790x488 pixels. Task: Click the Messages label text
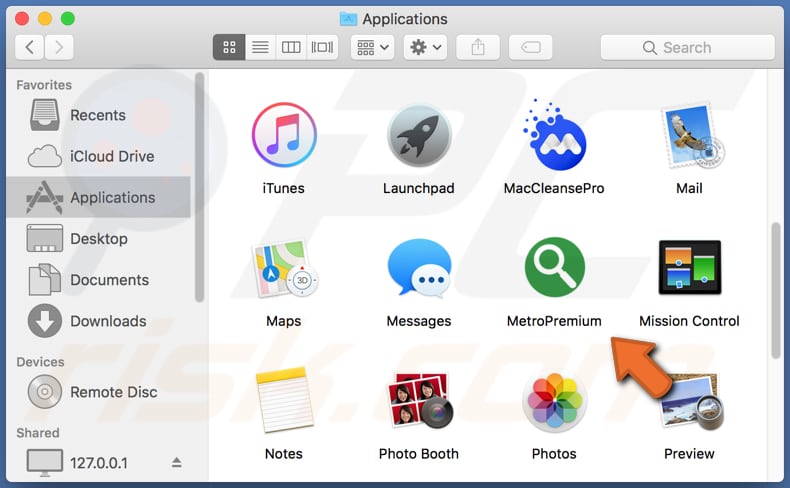pyautogui.click(x=419, y=321)
